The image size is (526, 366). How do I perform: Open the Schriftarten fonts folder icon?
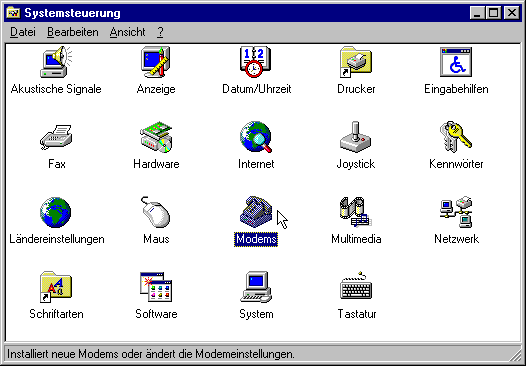(56, 287)
